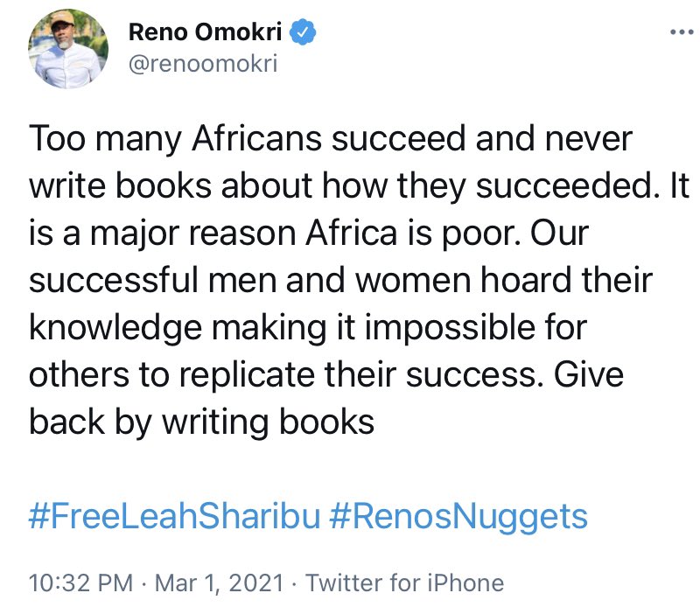Image resolution: width=700 pixels, height=614 pixels.
Task: Click the 10:32 PM timestamp
Action: tap(80, 583)
